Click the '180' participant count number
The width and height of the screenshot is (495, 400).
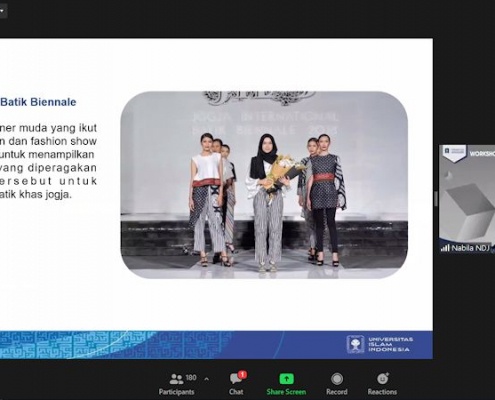(x=191, y=378)
